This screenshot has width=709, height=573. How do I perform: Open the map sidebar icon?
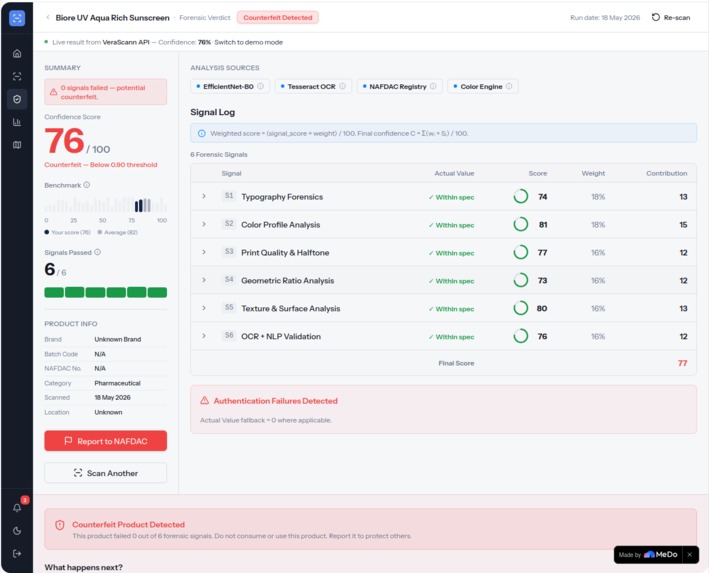click(17, 145)
